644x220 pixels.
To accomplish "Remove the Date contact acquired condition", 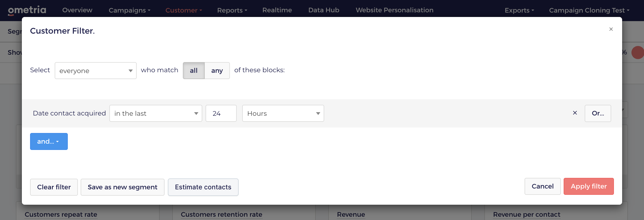I will (575, 113).
